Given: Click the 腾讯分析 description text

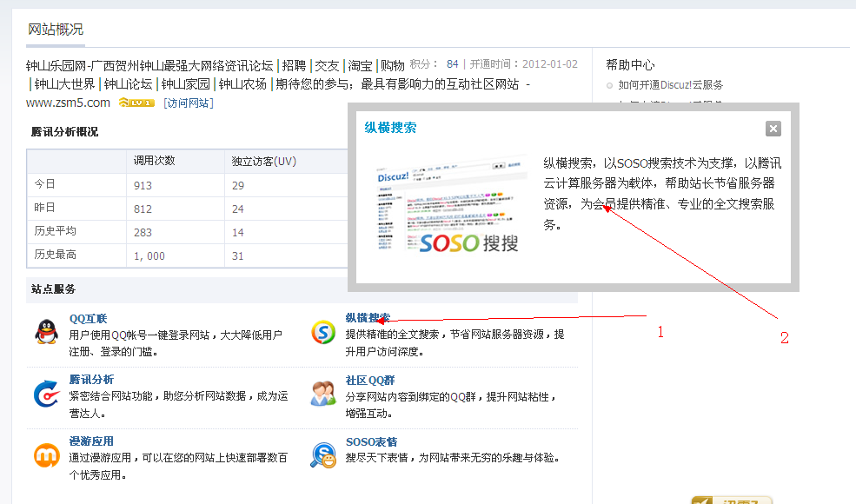Looking at the screenshot, I should (178, 405).
